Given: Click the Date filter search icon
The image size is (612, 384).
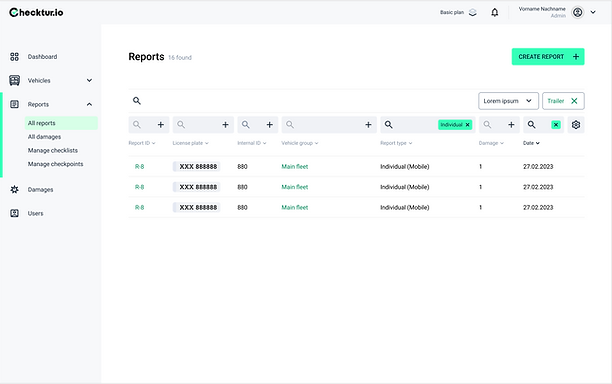Looking at the screenshot, I should point(531,124).
